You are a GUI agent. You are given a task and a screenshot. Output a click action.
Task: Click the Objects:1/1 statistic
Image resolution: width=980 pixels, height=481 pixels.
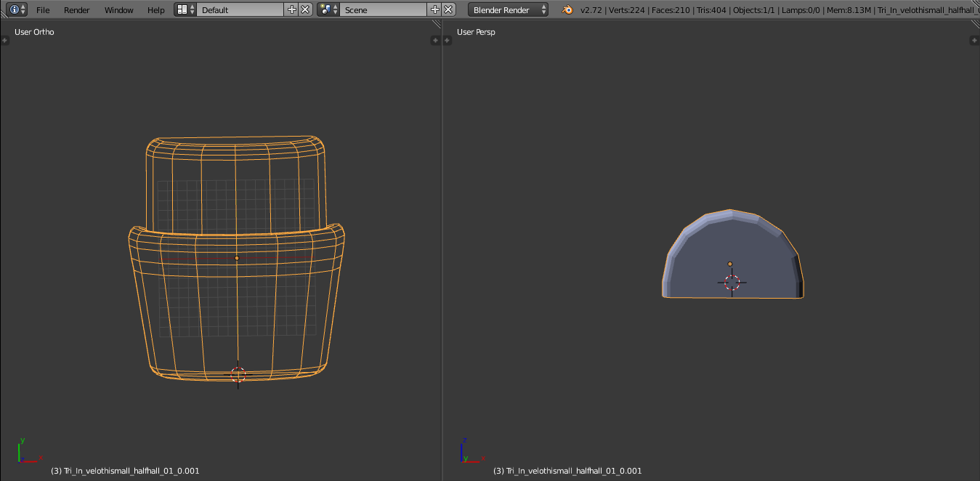pos(756,10)
